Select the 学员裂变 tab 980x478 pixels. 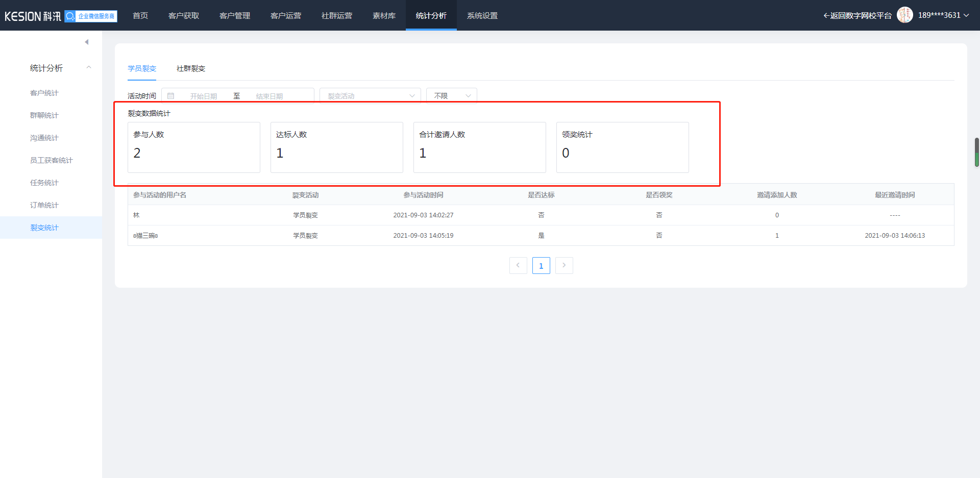pos(142,68)
